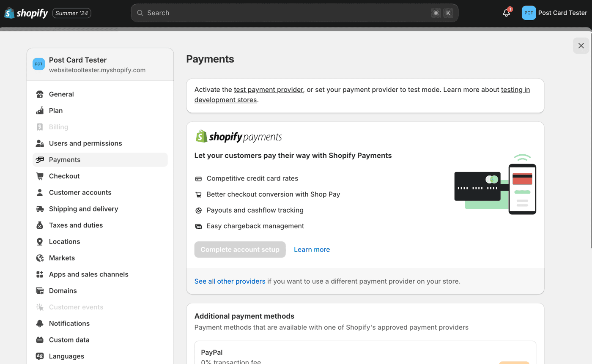Click the PCT avatar in the top bar
The width and height of the screenshot is (592, 364).
pyautogui.click(x=529, y=13)
